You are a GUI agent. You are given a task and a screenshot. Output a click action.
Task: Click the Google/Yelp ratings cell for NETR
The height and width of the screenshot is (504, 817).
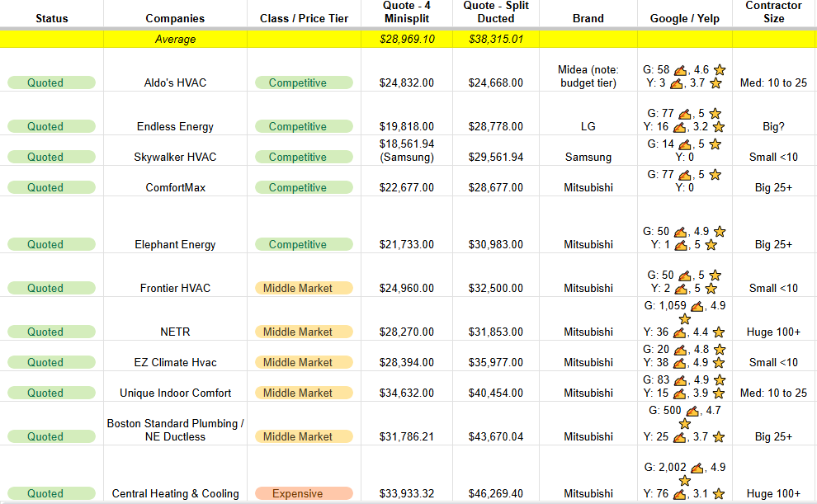pos(685,318)
